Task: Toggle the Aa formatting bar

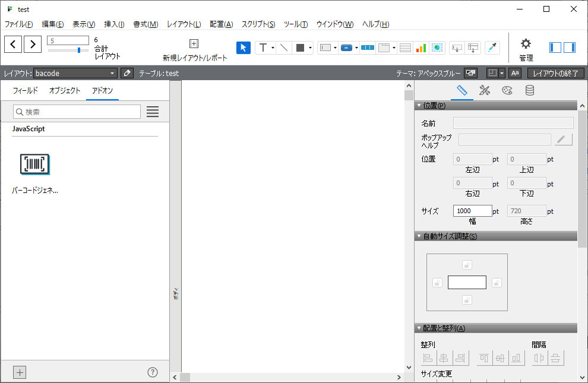Action: 515,73
